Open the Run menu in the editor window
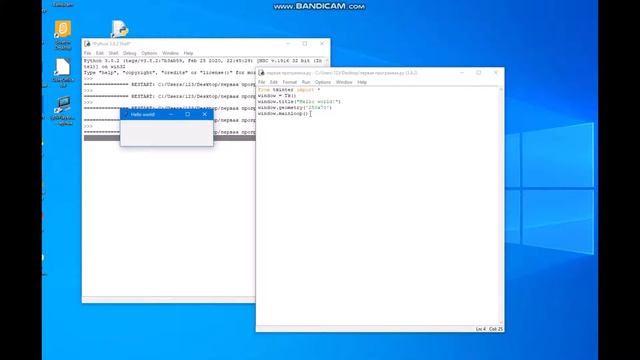 tap(306, 82)
